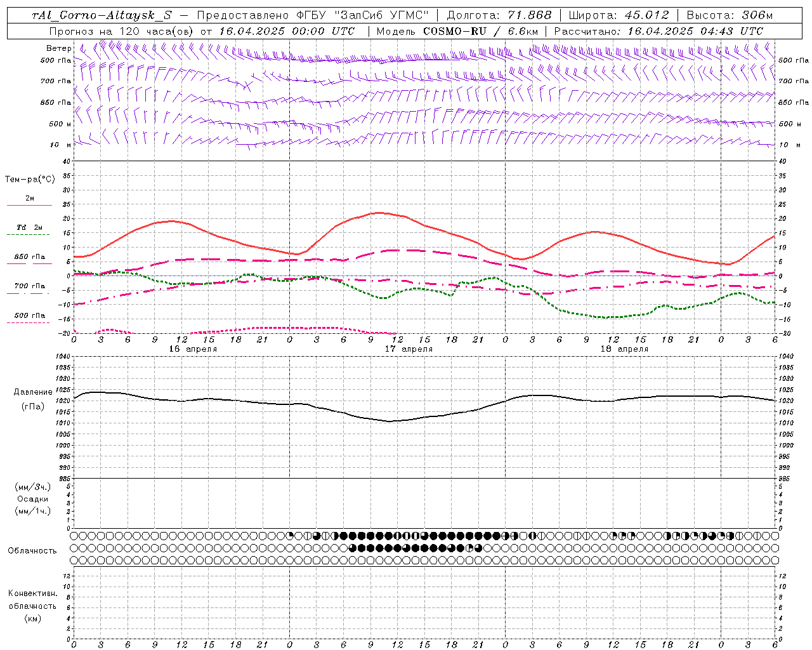812x650 pixels.
Task: Click the 500 м wind level label on left
Action: (60, 124)
